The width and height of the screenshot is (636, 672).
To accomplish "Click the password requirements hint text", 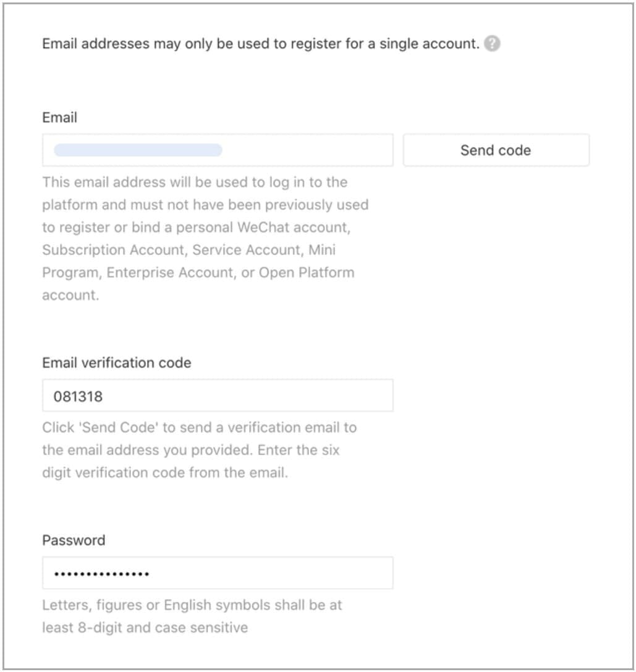I will [x=192, y=617].
